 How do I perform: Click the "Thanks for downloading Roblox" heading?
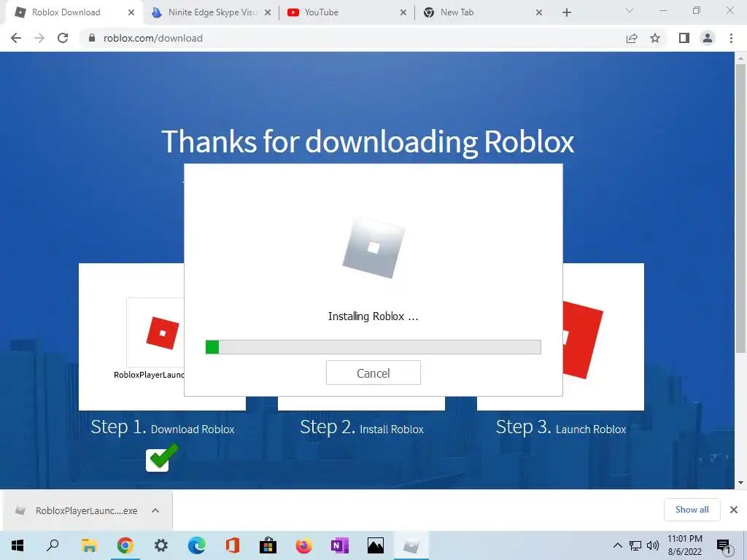368,141
